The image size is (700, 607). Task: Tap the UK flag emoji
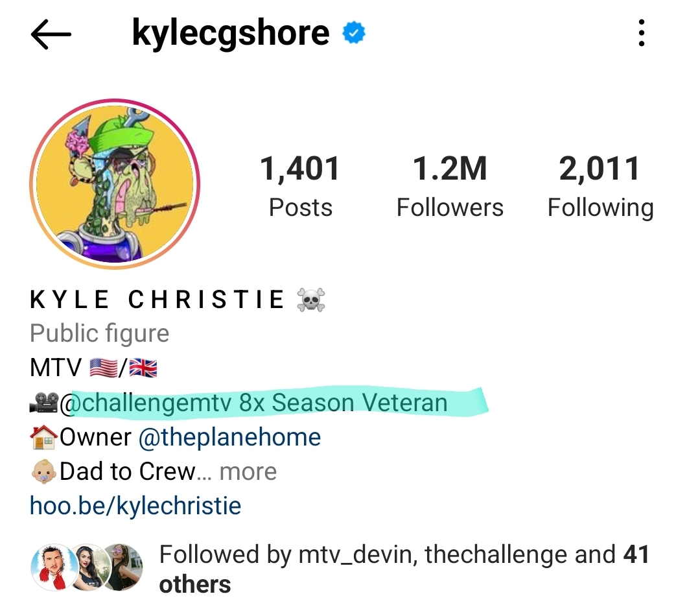[x=143, y=368]
